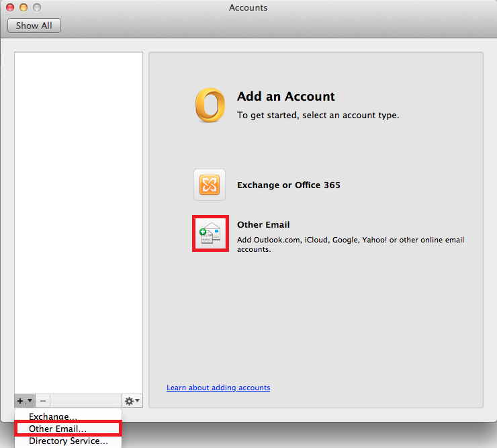The width and height of the screenshot is (497, 448).
Task: Click the Exchange account type icon
Action: click(210, 185)
